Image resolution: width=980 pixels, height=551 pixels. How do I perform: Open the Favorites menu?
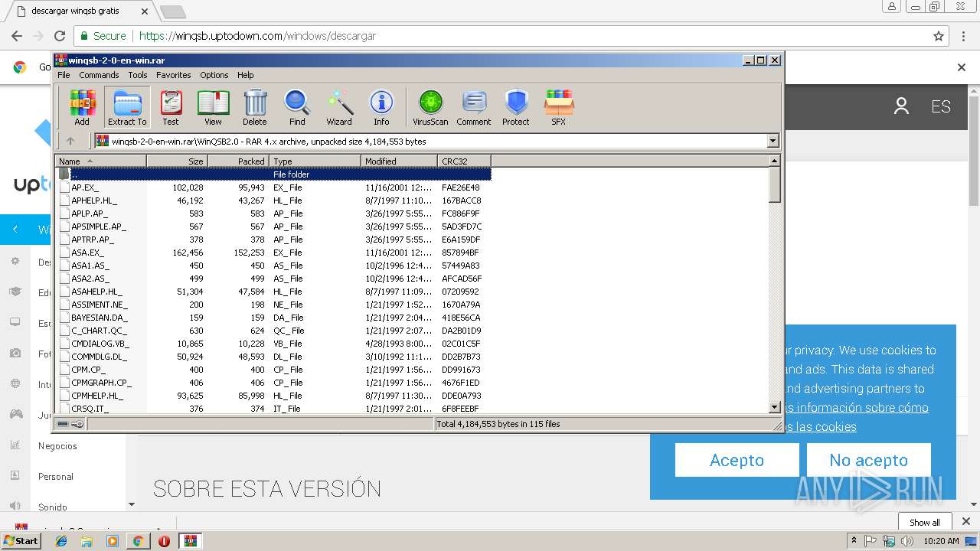click(174, 75)
